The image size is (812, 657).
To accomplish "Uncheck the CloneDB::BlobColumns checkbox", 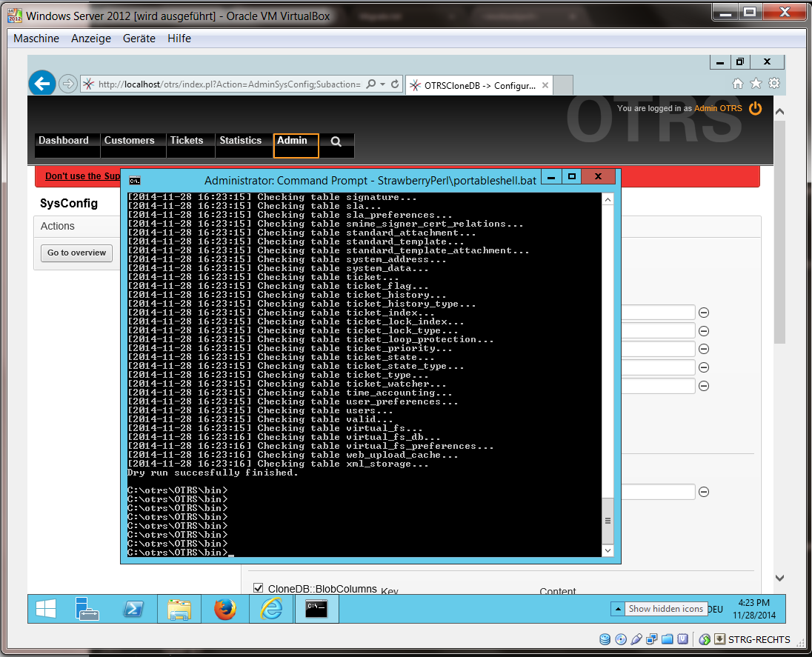I will 259,587.
